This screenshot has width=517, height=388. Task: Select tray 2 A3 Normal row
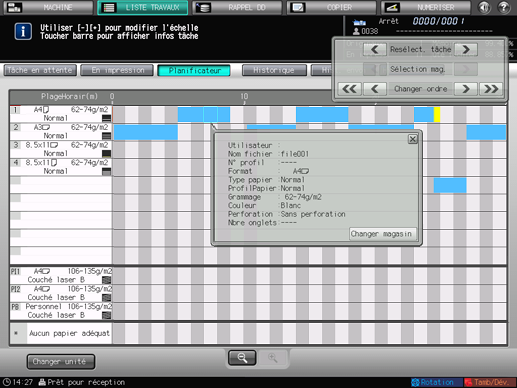click(x=61, y=132)
